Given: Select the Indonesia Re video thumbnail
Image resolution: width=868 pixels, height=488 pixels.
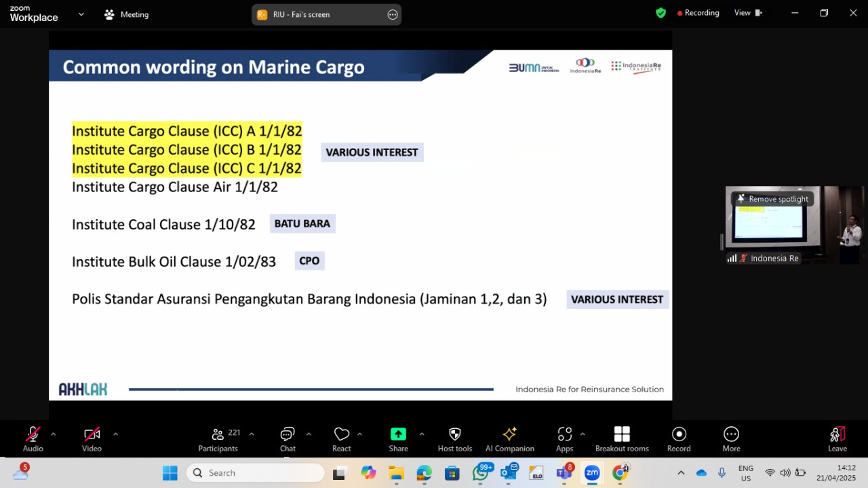Looking at the screenshot, I should [794, 225].
